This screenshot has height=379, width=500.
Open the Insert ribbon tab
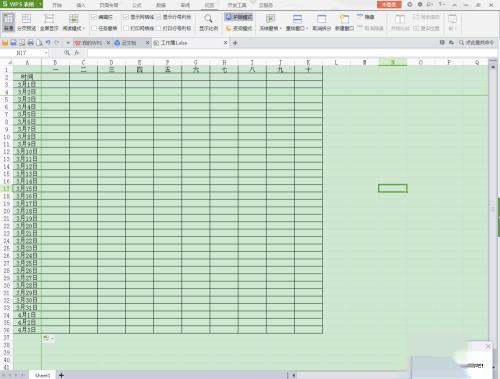[81, 5]
